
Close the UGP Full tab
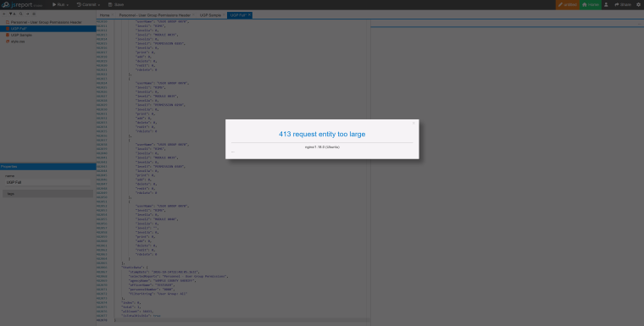click(x=249, y=14)
